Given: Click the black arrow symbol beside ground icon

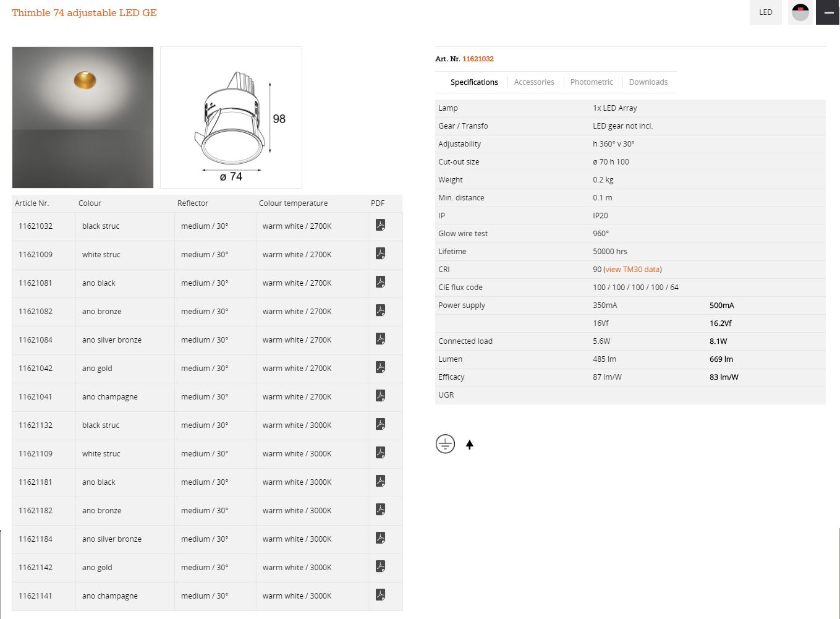Looking at the screenshot, I should (x=469, y=444).
